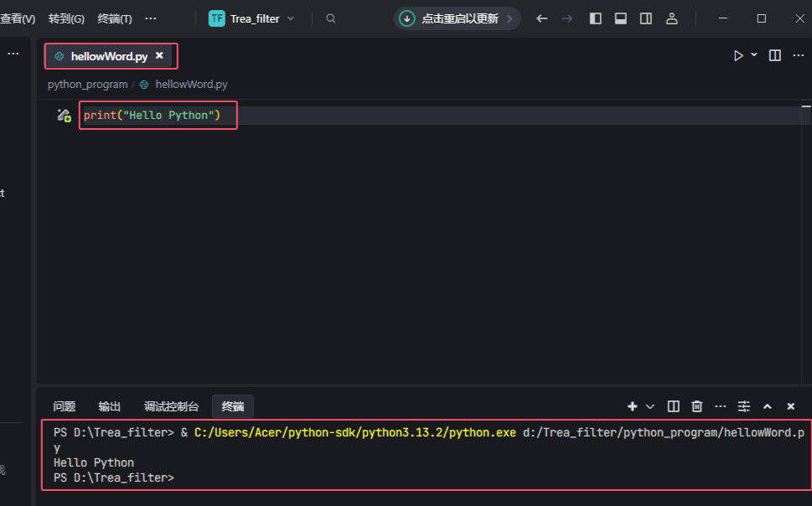Switch to the 调试控制台 panel tab

pos(172,406)
